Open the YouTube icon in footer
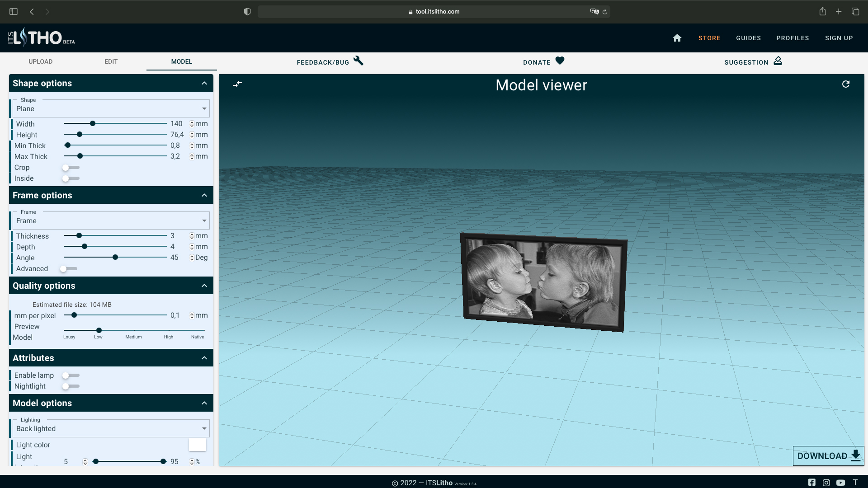Image resolution: width=868 pixels, height=488 pixels. (840, 482)
